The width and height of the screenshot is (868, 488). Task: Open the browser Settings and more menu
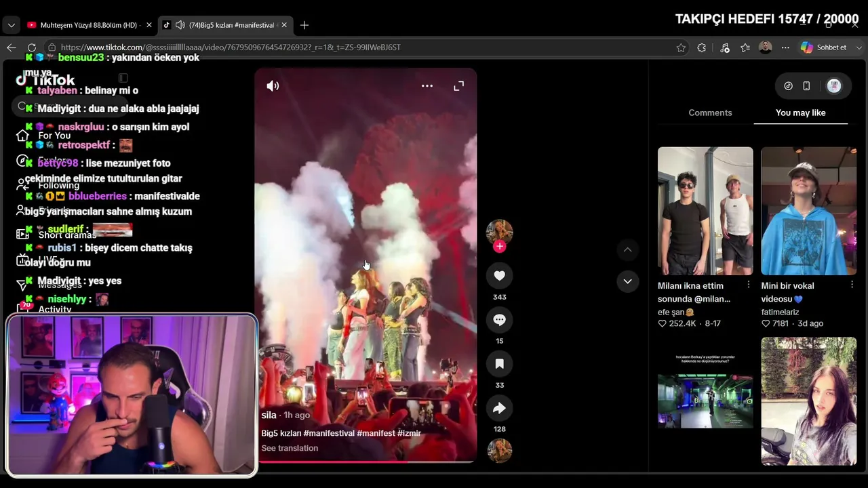tap(785, 47)
